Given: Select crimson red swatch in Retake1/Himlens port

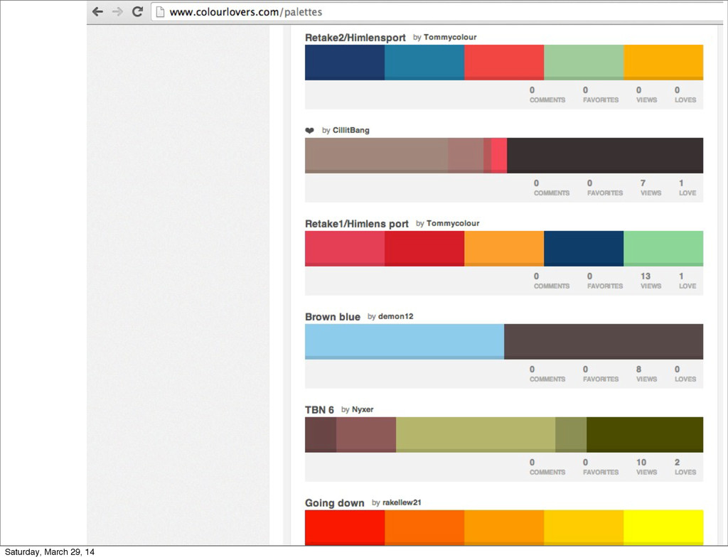Looking at the screenshot, I should [424, 249].
